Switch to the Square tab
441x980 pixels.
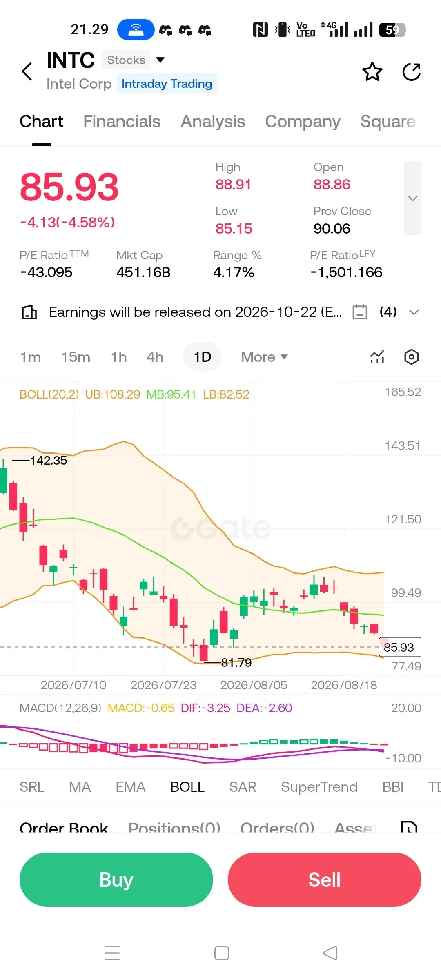point(388,121)
